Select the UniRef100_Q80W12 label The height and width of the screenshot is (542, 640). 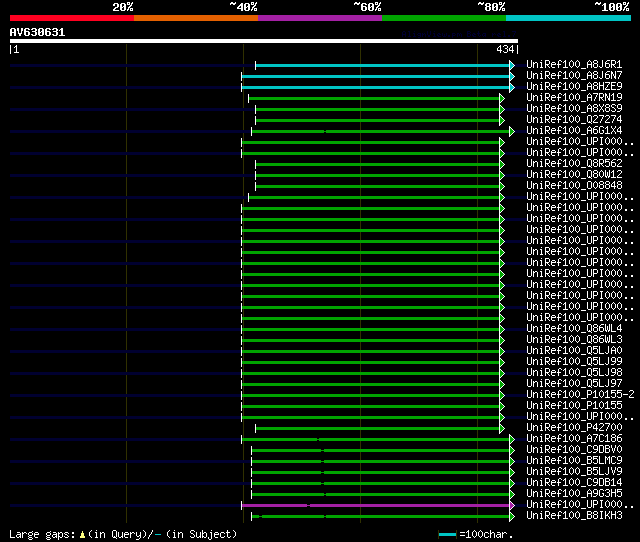[x=574, y=175]
